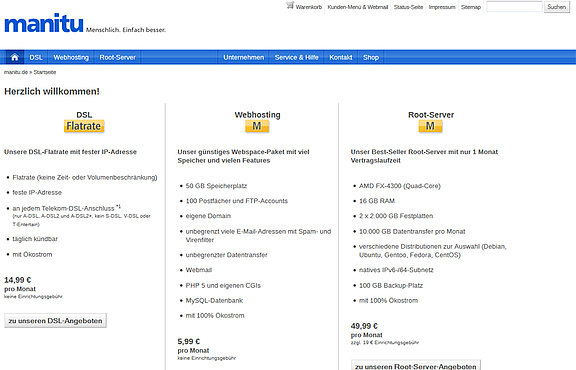The width and height of the screenshot is (576, 370).
Task: Open the Status-Seite link
Action: click(x=408, y=7)
